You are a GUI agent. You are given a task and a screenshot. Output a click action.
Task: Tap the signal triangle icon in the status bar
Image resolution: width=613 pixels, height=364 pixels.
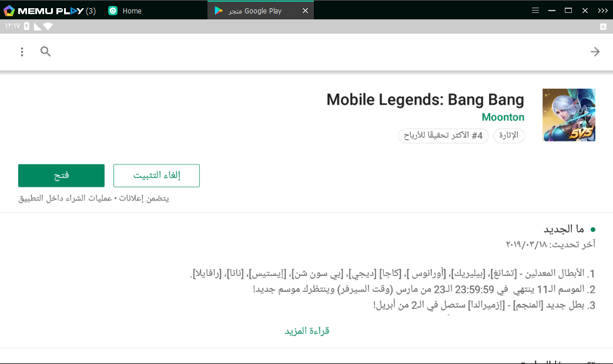(38, 26)
